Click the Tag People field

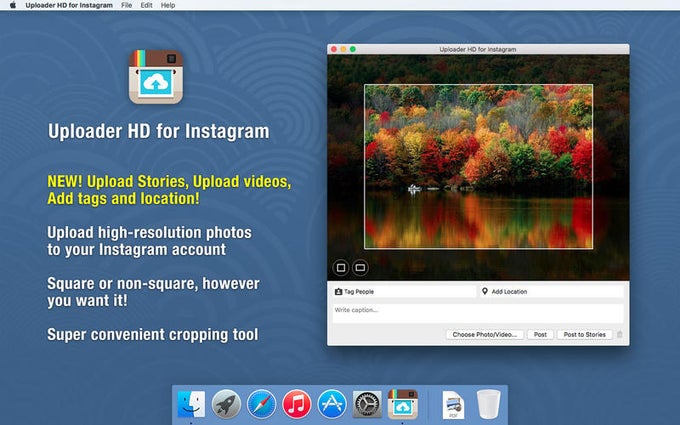[404, 291]
